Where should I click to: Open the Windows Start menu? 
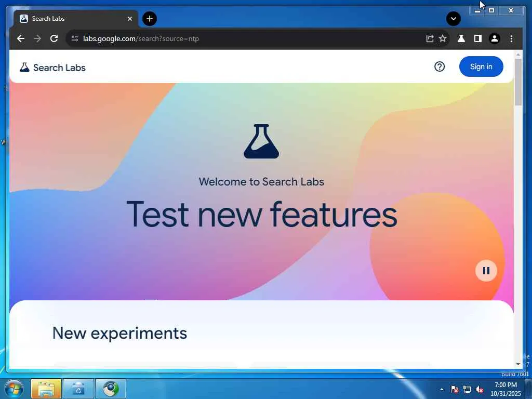click(x=14, y=389)
